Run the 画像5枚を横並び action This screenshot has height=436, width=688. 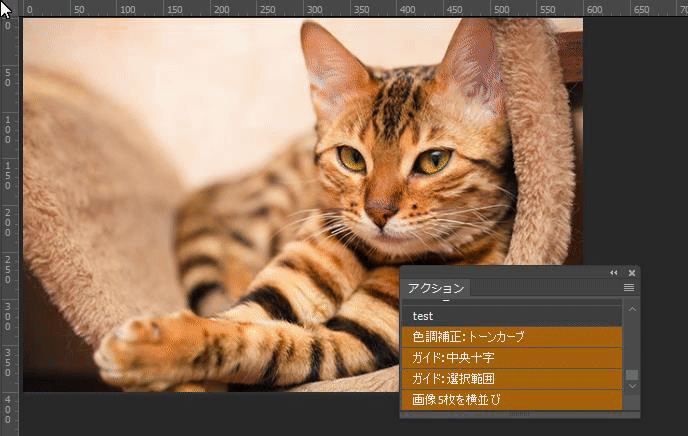[x=512, y=400]
